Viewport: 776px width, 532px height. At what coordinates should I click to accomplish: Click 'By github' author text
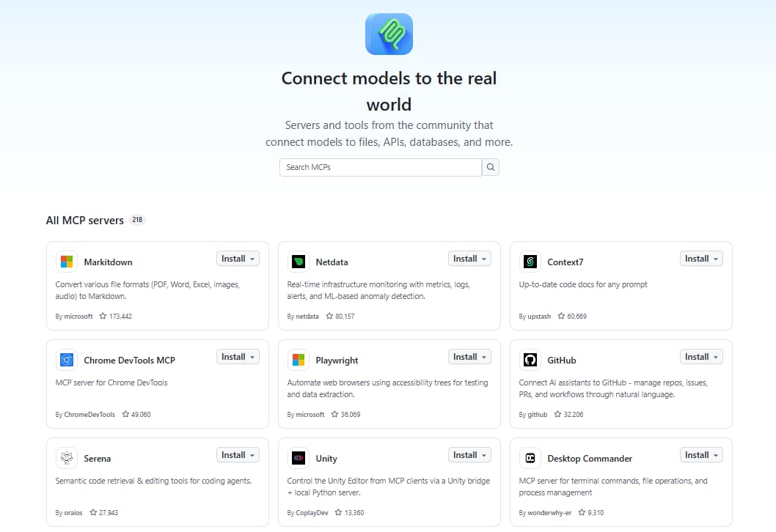click(533, 415)
